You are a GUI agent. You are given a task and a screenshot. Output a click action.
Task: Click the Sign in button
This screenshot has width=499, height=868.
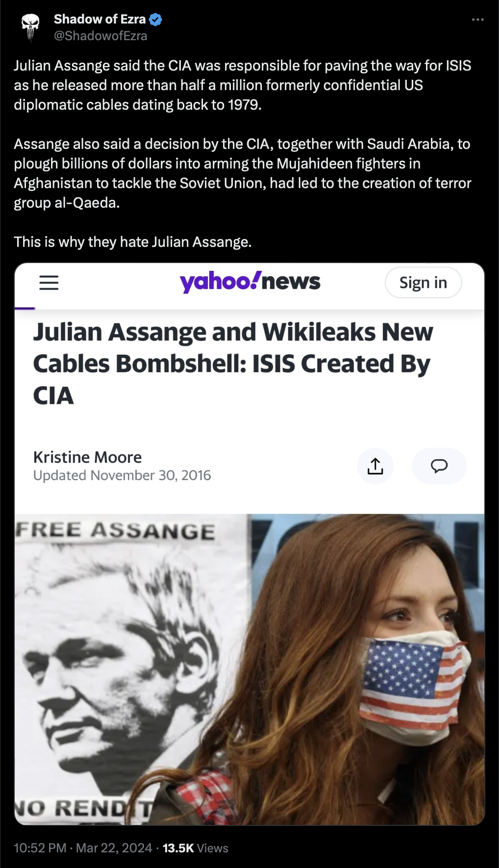click(423, 283)
